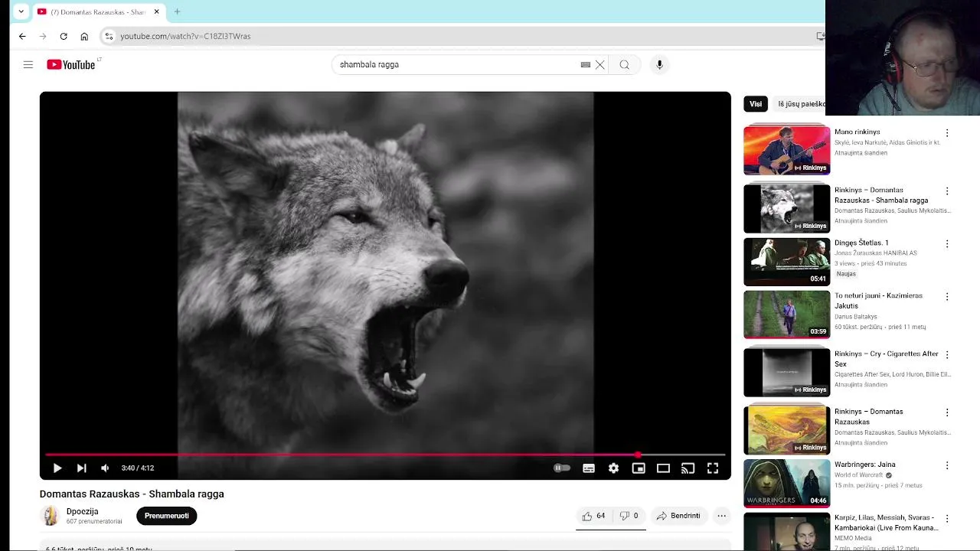The image size is (980, 551).
Task: Toggle the autoplay switch
Action: click(x=562, y=468)
